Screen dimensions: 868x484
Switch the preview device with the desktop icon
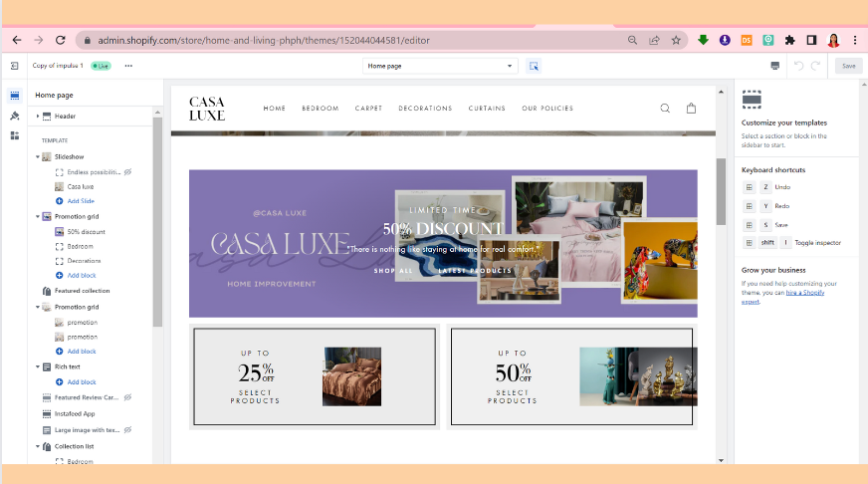pos(775,66)
